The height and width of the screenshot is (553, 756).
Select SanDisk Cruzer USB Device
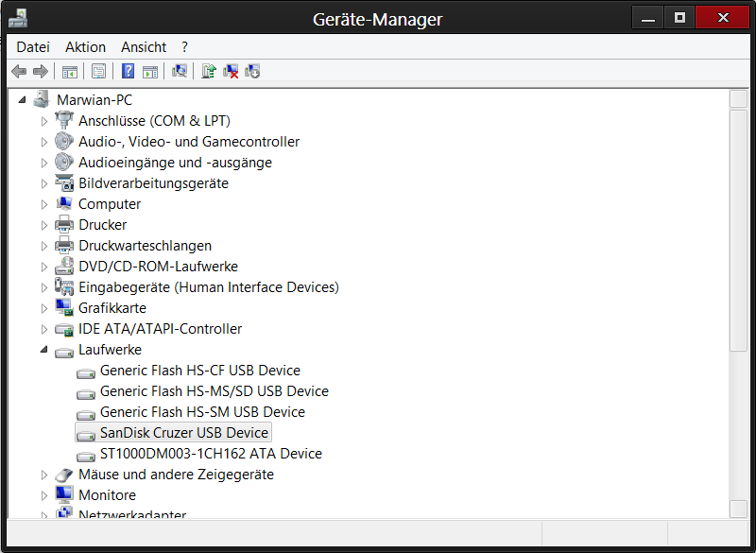coord(183,432)
